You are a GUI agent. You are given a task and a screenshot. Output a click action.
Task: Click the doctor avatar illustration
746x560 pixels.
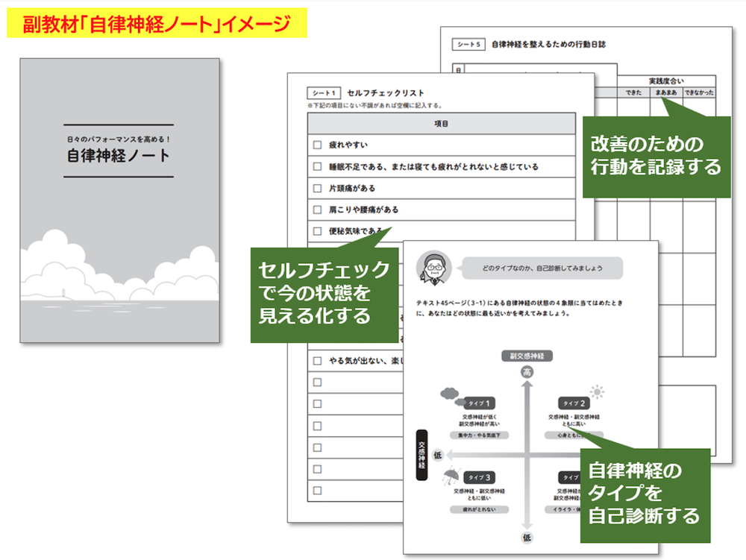click(433, 268)
